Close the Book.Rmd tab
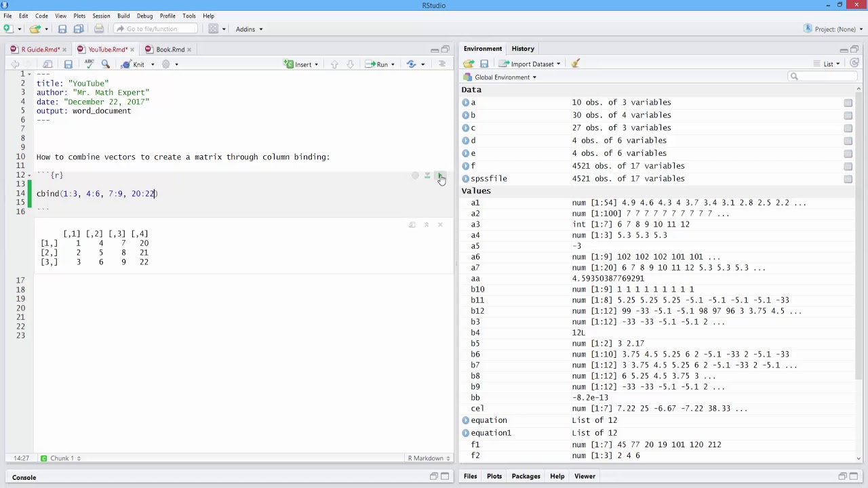 point(189,49)
